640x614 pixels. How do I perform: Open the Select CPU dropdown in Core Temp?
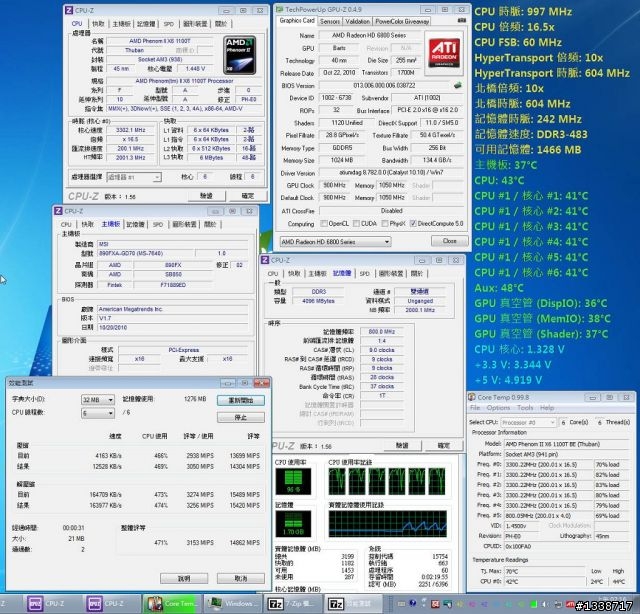tap(528, 423)
